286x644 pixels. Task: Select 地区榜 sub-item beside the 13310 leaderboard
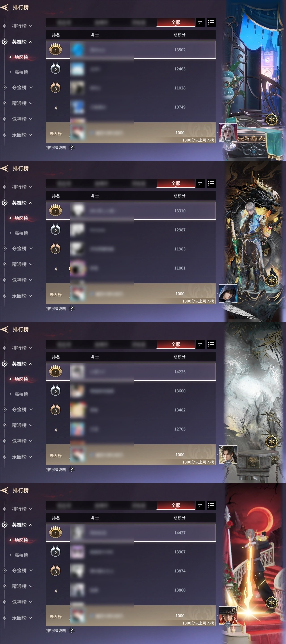[x=21, y=218]
